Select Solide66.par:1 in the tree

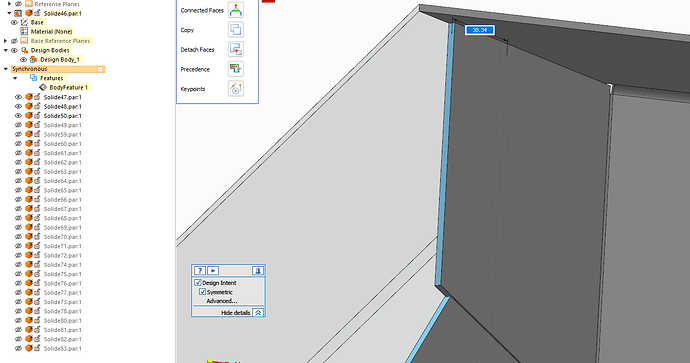[62, 199]
